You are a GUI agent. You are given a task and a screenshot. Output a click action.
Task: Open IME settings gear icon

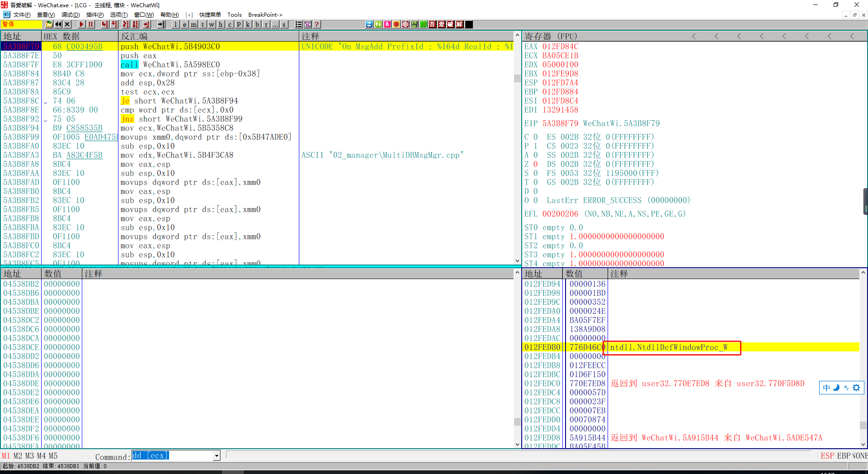tap(856, 388)
